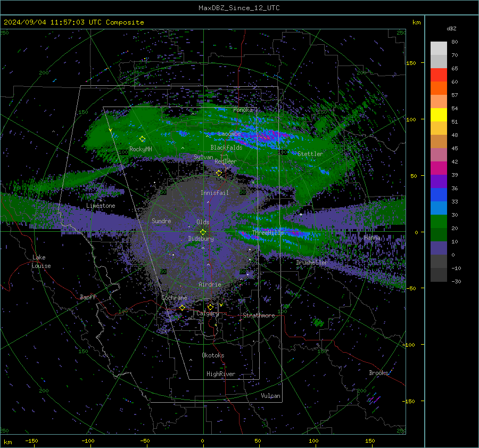Click the Ponoka town label
Screen dimensions: 479x448
[243, 110]
